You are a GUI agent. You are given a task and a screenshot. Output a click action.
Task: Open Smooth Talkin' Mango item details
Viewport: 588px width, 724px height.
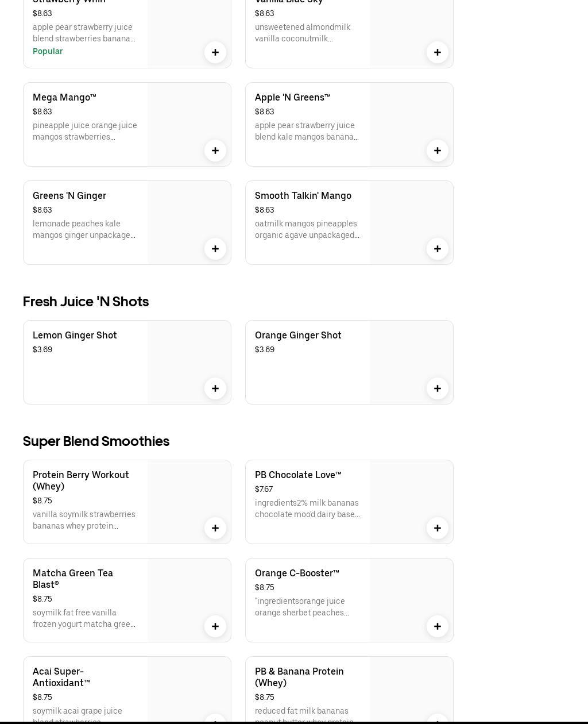click(x=303, y=195)
